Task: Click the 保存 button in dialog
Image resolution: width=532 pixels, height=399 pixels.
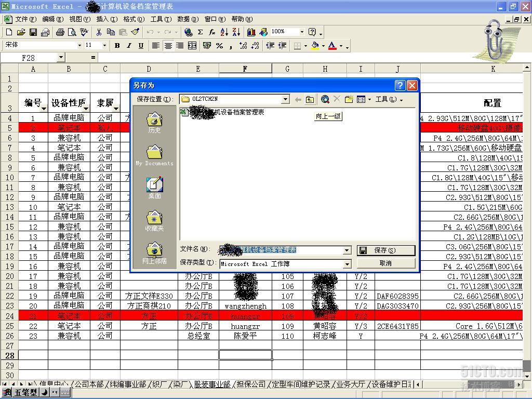Action: click(x=386, y=250)
